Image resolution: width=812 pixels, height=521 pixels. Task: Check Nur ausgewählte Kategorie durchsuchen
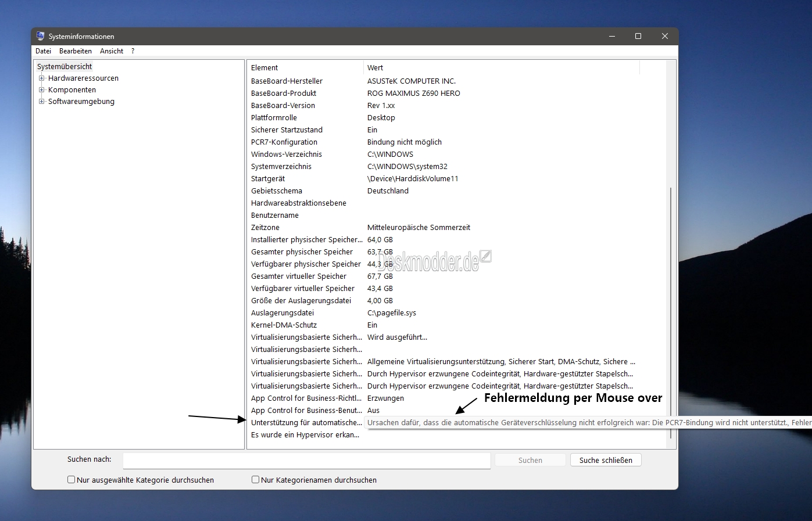pos(71,480)
